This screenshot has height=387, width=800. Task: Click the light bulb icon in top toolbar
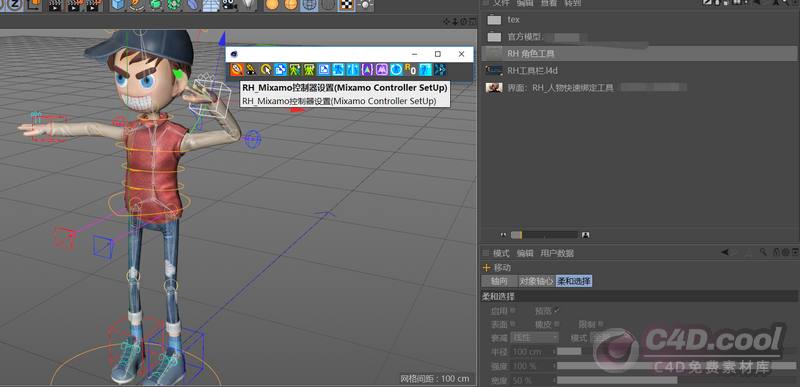point(365,5)
